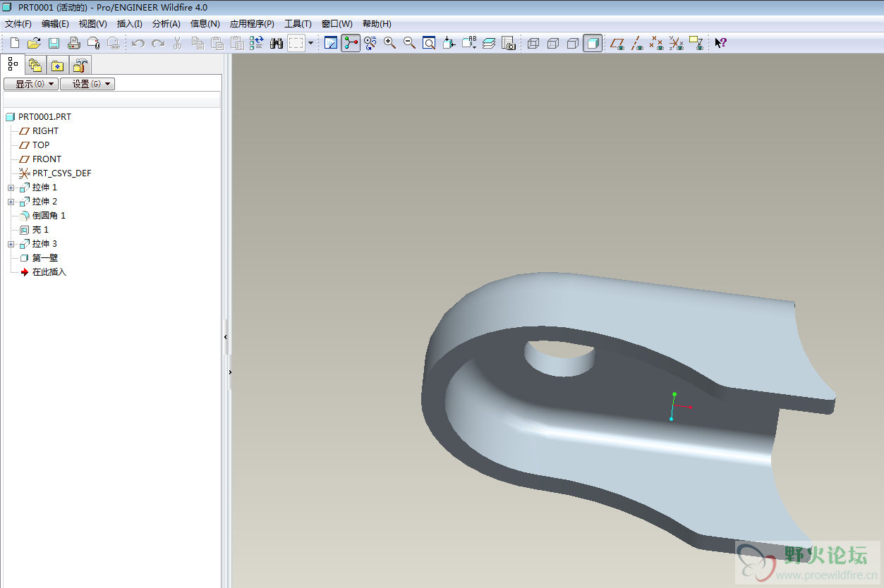Open an existing file via the folder icon

tap(34, 43)
